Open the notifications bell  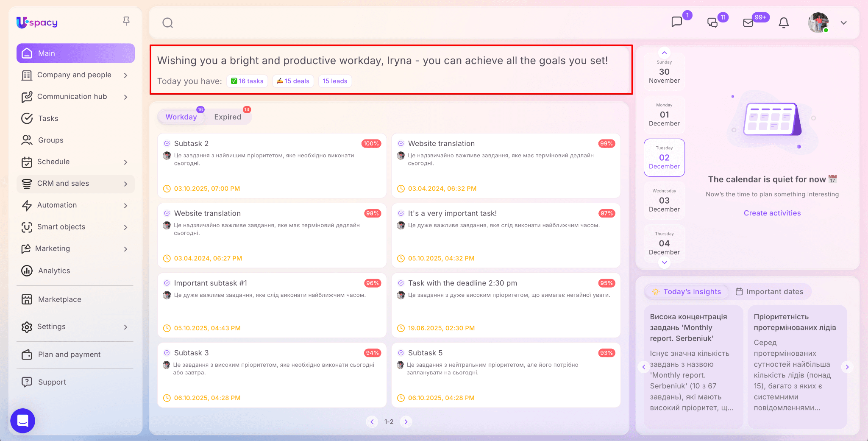click(784, 23)
